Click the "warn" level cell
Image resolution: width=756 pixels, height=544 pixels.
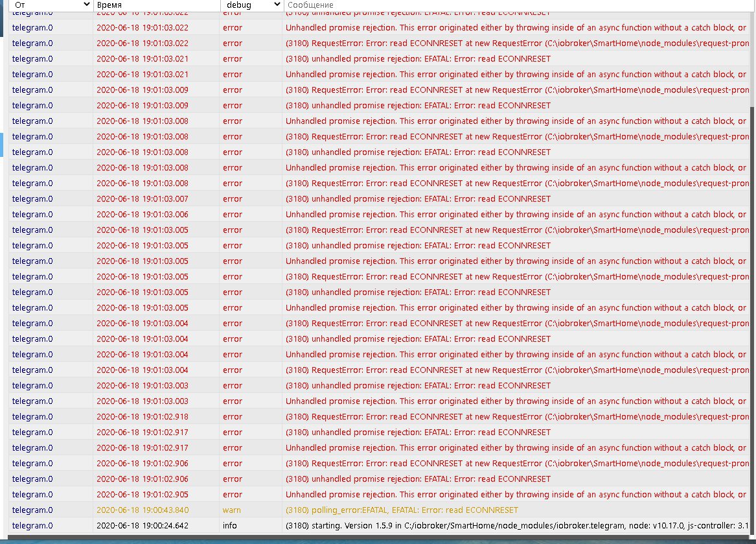tap(231, 510)
